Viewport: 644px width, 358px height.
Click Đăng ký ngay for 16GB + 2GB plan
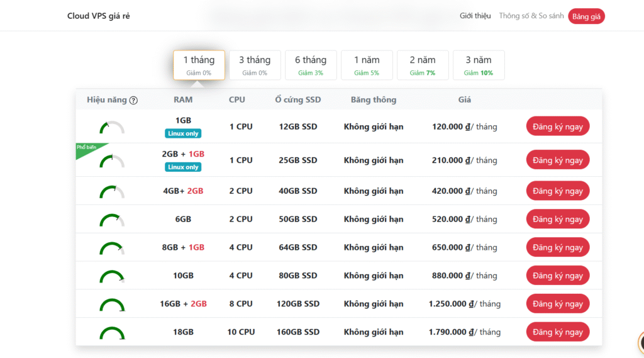click(558, 304)
